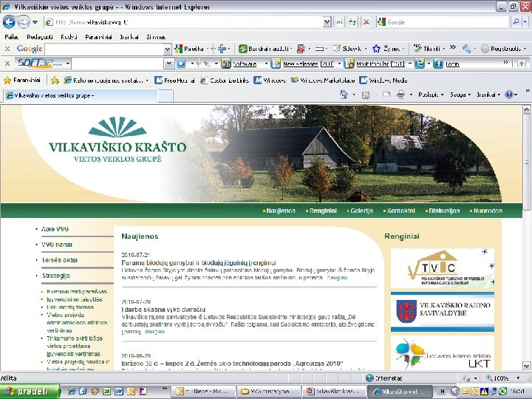
Task: Switch to the folder window in the taskbar
Action: pyautogui.click(x=269, y=392)
